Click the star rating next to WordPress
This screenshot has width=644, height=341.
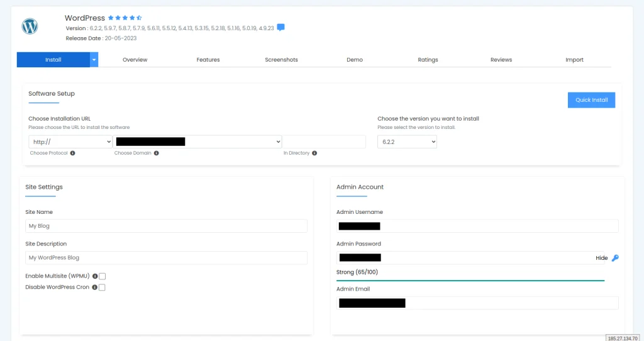125,18
